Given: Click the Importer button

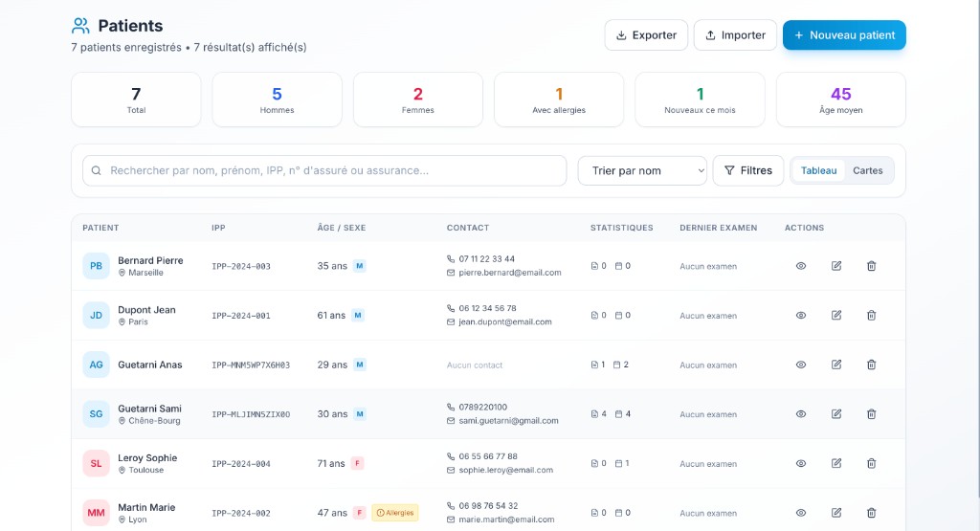Looking at the screenshot, I should coord(735,35).
